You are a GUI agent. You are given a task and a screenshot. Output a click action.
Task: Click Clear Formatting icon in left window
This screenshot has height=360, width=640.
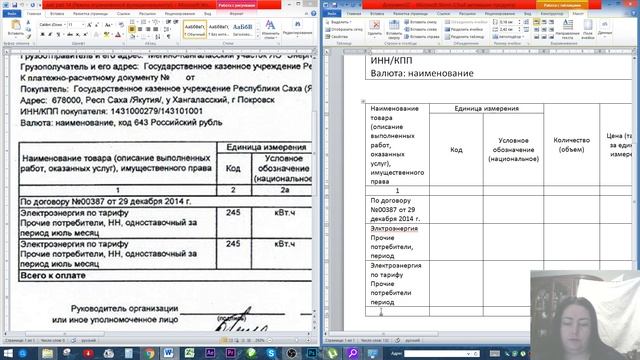coord(121,25)
